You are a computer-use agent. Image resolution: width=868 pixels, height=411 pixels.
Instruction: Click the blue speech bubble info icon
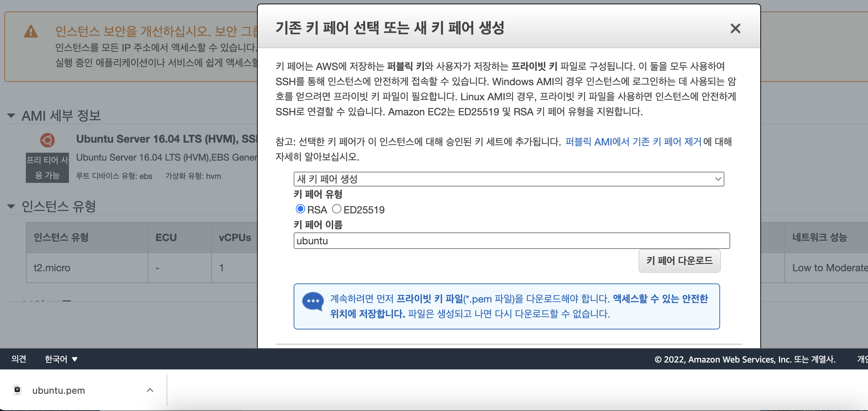[313, 301]
